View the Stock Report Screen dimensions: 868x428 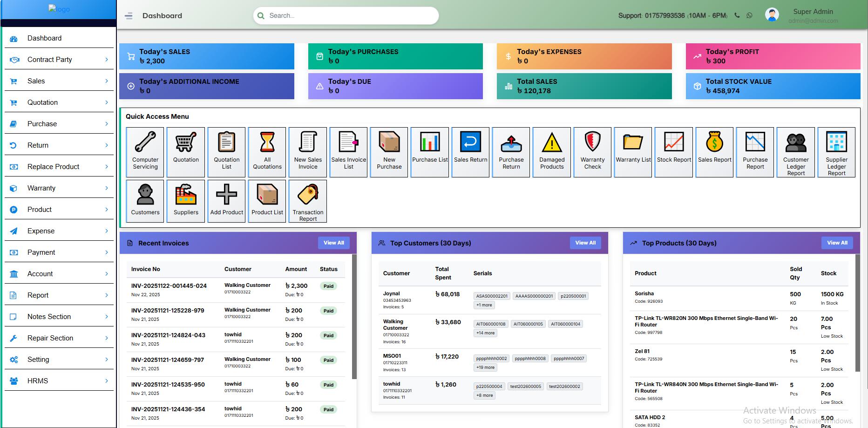coord(674,152)
